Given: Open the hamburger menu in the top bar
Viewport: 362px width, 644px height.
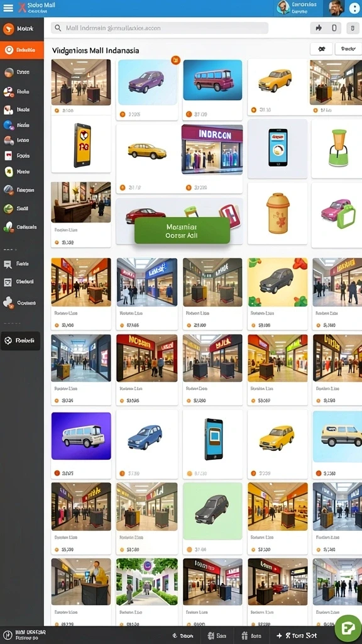Looking at the screenshot, I should (8, 8).
